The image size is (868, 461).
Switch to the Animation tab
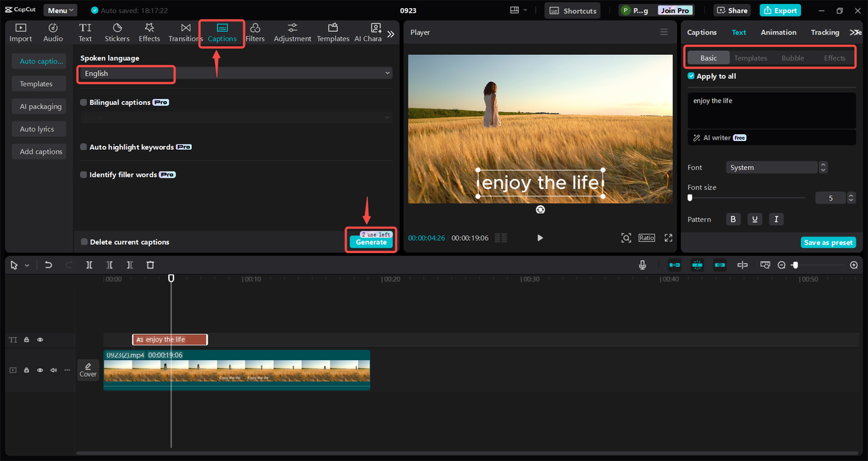(778, 33)
